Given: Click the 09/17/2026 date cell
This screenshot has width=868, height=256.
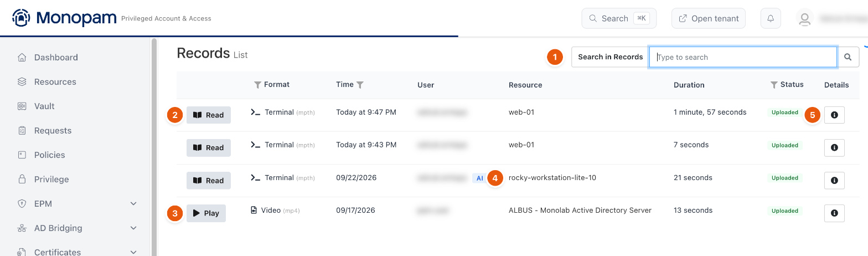Looking at the screenshot, I should pos(355,211).
